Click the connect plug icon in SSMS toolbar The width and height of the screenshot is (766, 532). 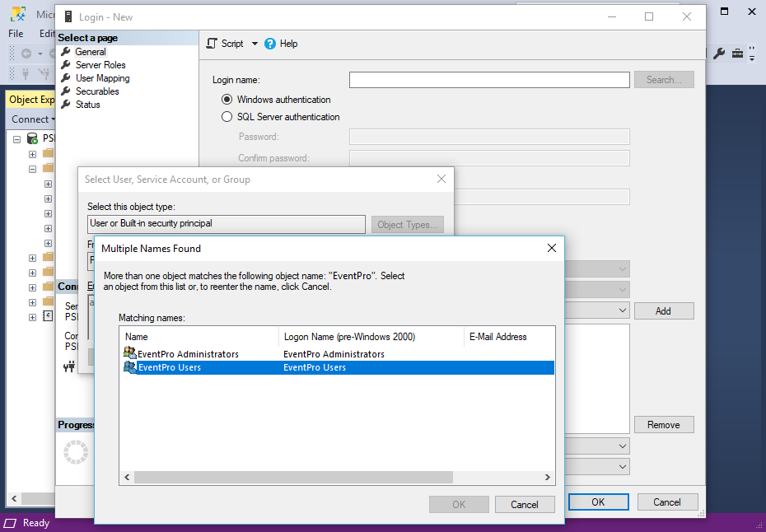[26, 74]
